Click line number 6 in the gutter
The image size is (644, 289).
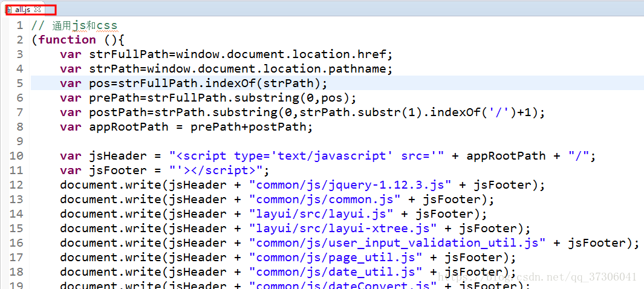pyautogui.click(x=20, y=98)
